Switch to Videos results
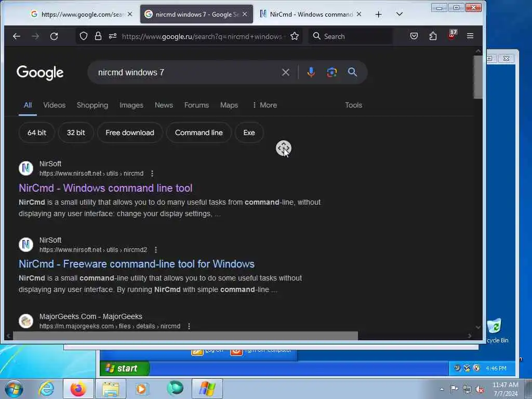This screenshot has width=532, height=399. pos(54,105)
